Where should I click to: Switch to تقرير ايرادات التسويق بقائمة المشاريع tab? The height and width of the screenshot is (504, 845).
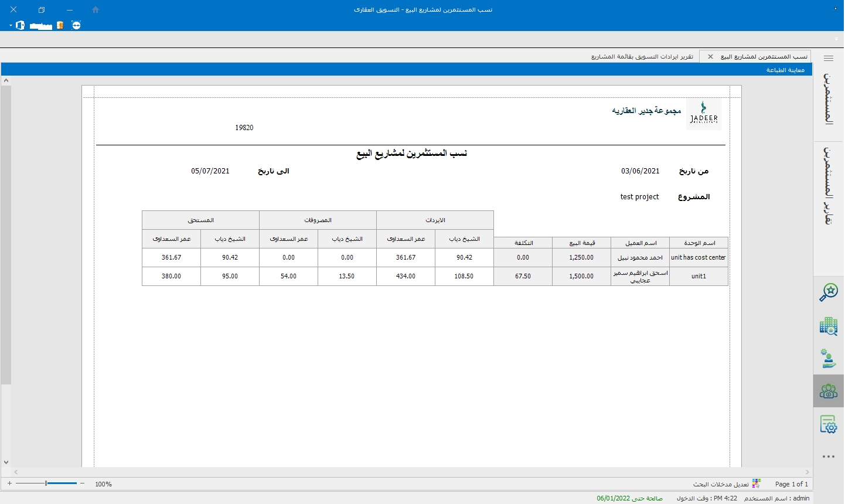click(642, 57)
